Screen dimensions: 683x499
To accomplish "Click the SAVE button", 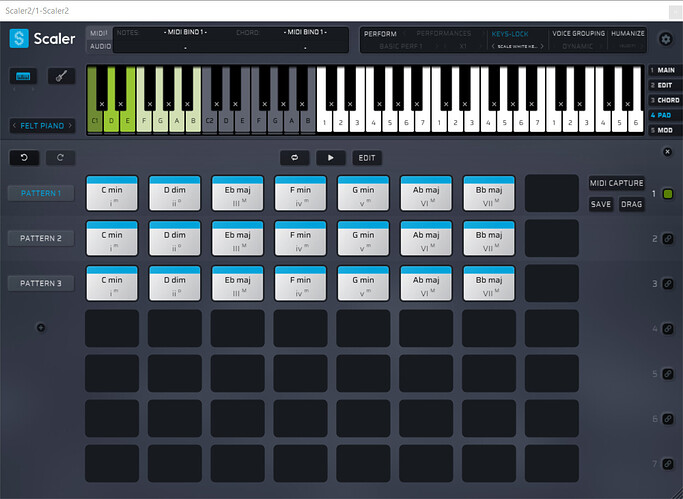I will coord(600,204).
